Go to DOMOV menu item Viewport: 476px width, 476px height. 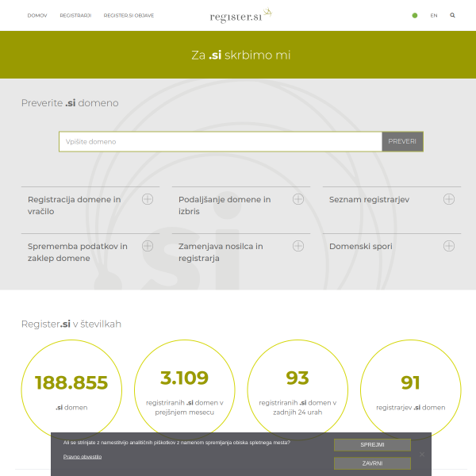(x=37, y=16)
